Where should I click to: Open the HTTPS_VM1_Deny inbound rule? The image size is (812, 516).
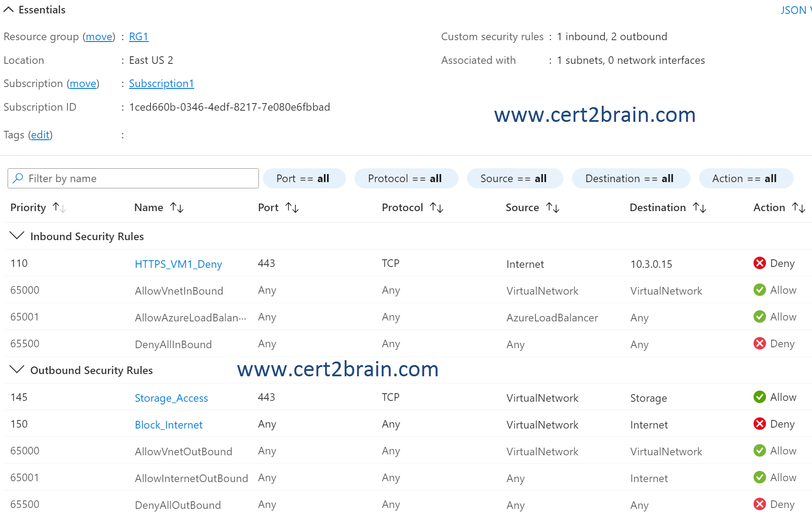[x=178, y=264]
